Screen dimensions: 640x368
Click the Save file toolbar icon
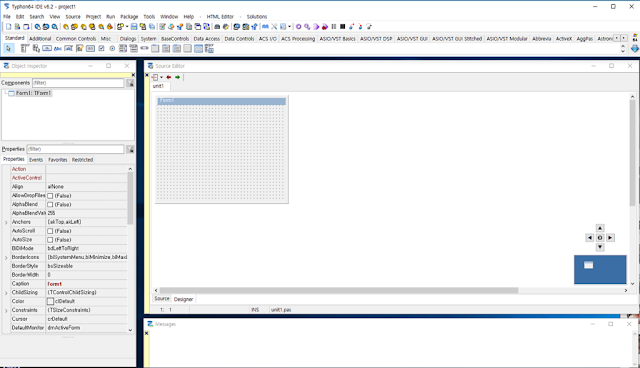click(134, 27)
